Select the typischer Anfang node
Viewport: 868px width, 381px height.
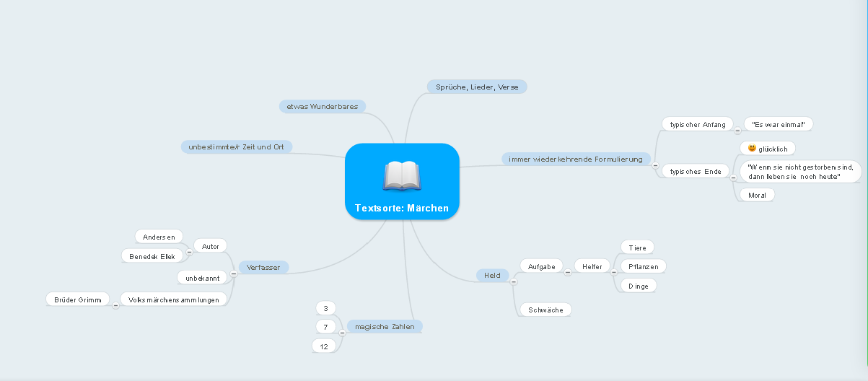[698, 124]
